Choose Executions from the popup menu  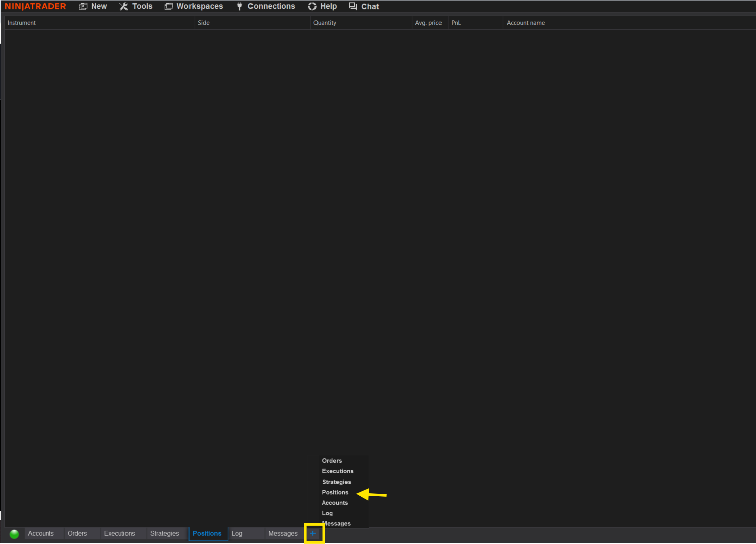338,471
